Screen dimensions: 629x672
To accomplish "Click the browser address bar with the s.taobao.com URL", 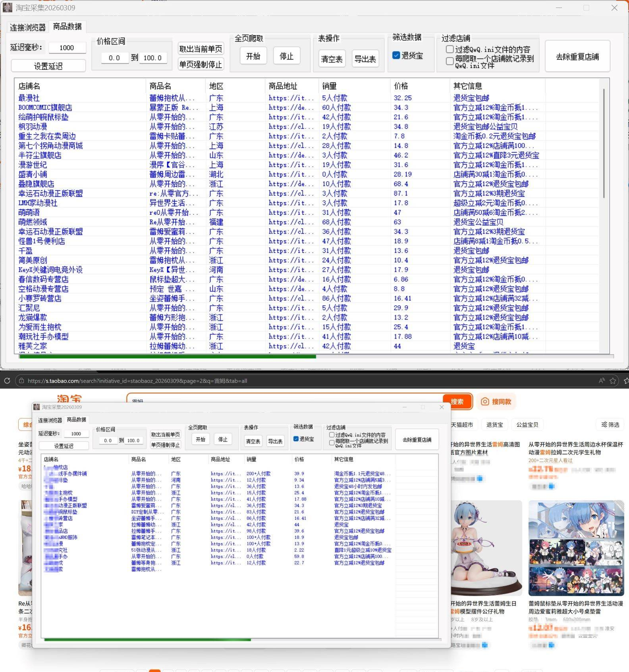I will point(310,381).
